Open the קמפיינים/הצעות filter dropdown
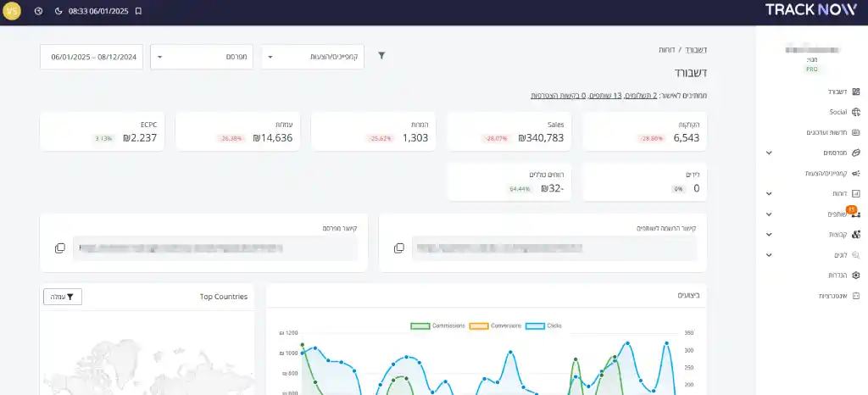Screen dimensions: 868x395 [313, 57]
